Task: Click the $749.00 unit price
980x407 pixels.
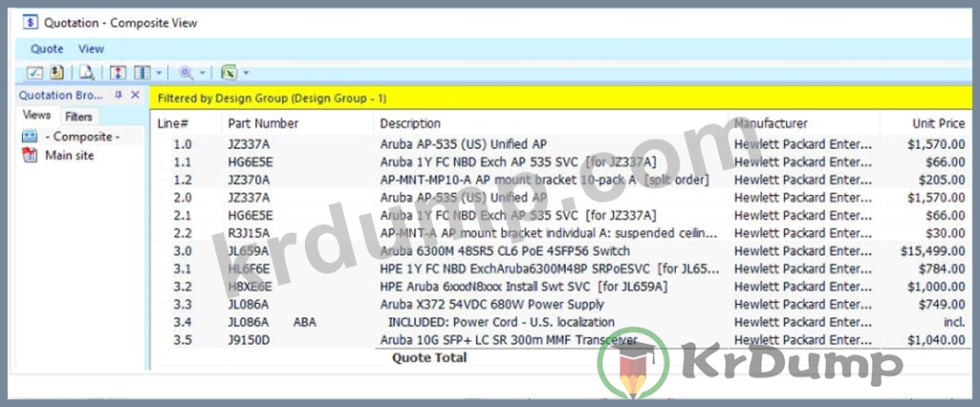Action: pyautogui.click(x=942, y=305)
